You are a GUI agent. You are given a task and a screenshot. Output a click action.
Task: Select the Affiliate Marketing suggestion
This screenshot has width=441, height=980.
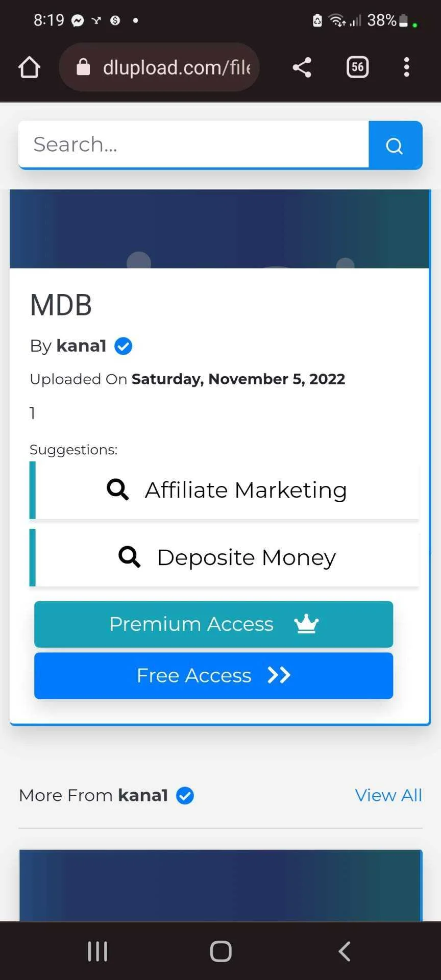pos(225,490)
